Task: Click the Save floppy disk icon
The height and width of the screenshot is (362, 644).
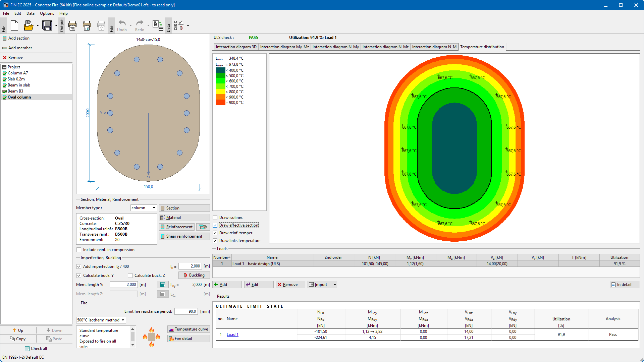Action: [x=47, y=25]
